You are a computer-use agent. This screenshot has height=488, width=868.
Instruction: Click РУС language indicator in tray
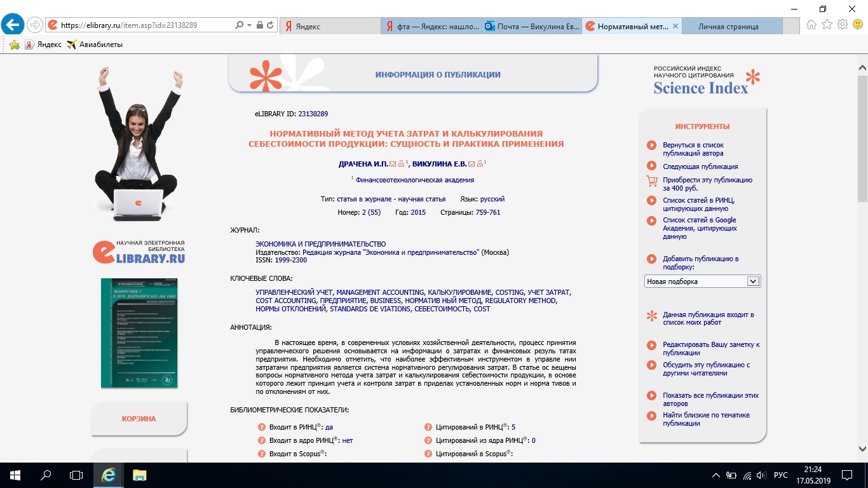tap(780, 475)
